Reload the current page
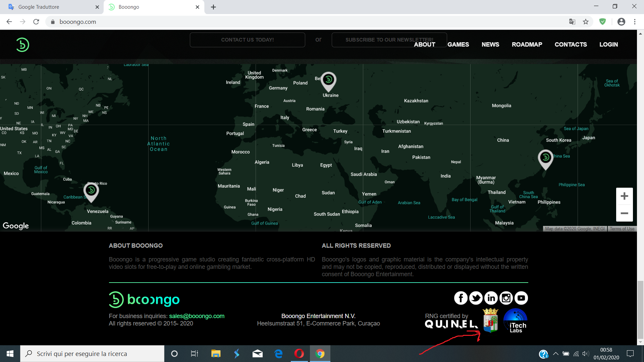 (36, 22)
